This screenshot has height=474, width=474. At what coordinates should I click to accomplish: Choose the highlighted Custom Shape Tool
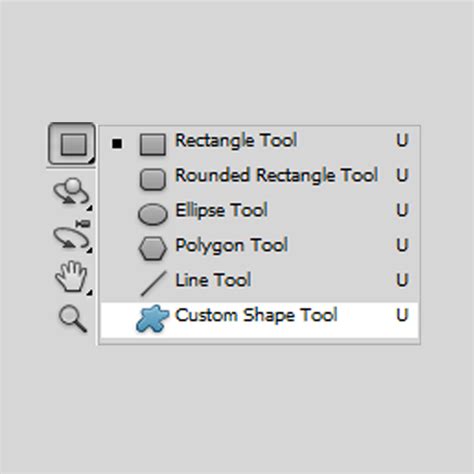pyautogui.click(x=260, y=319)
